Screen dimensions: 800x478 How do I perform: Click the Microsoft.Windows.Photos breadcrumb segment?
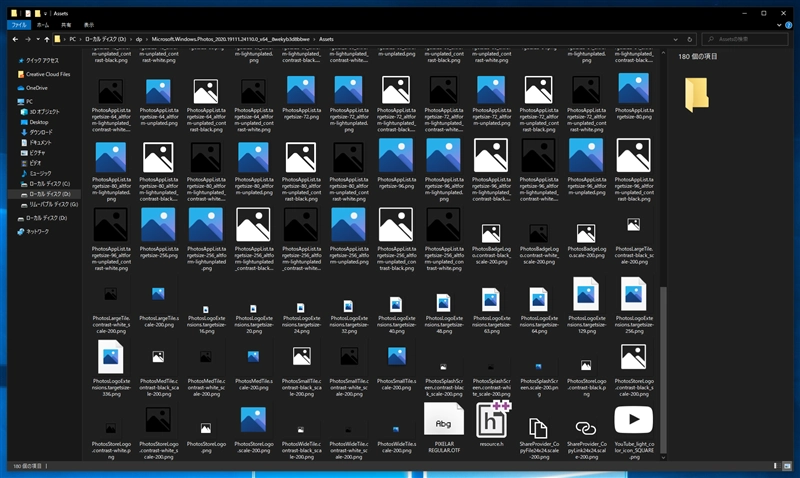231,39
